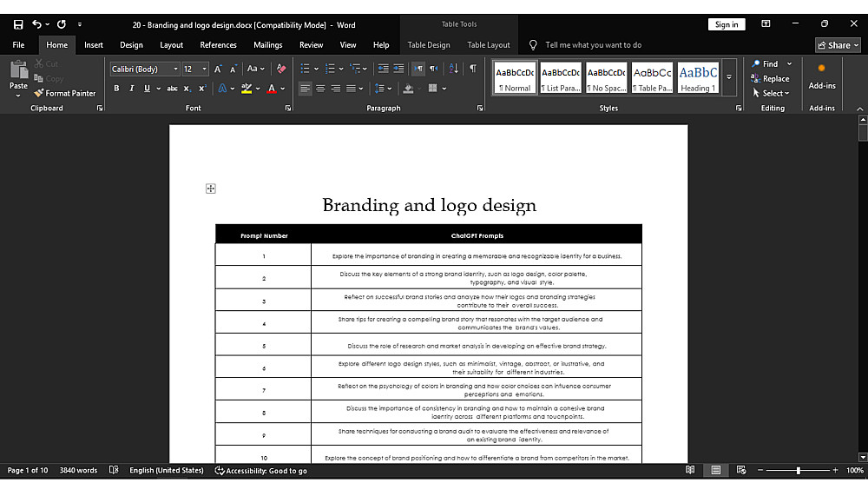Screen dimensions: 868x496
Task: Zoom in with plus button
Action: pyautogui.click(x=835, y=470)
